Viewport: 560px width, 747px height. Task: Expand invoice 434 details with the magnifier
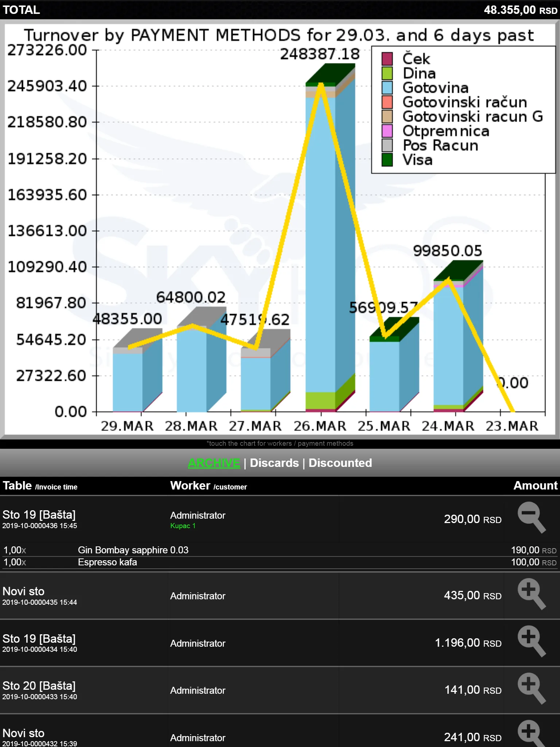click(x=532, y=641)
